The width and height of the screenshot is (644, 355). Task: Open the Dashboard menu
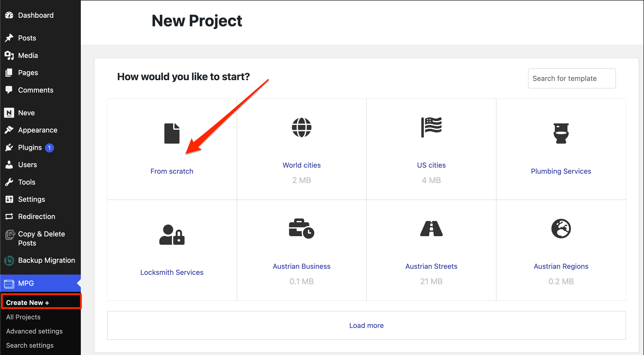click(x=36, y=15)
